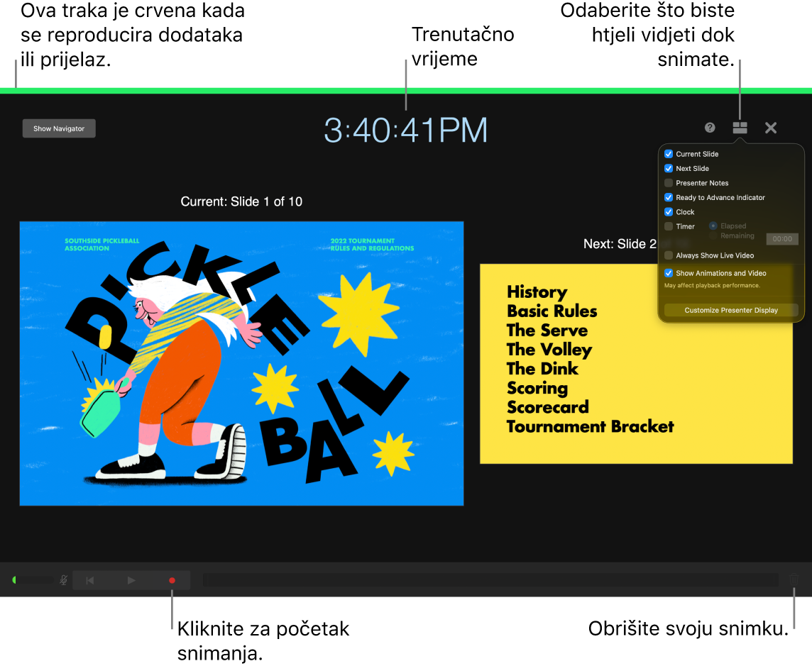Toggle the Current Slide checkbox
The height and width of the screenshot is (666, 812).
tap(669, 154)
